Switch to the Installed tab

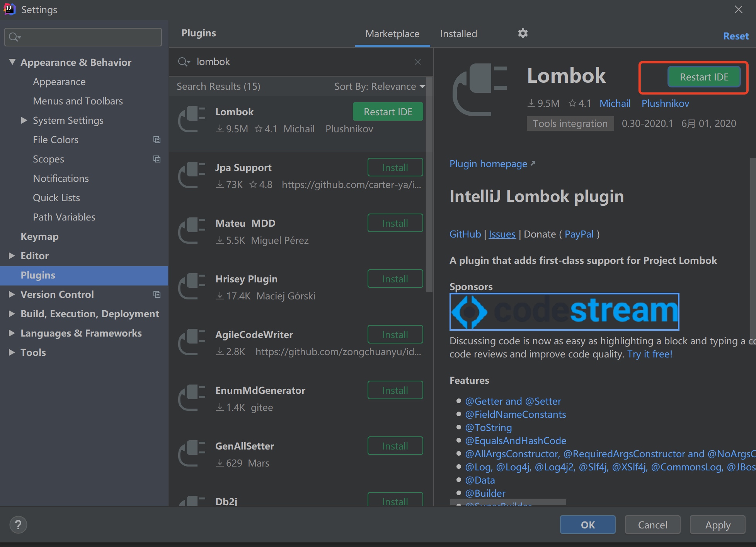coord(459,34)
